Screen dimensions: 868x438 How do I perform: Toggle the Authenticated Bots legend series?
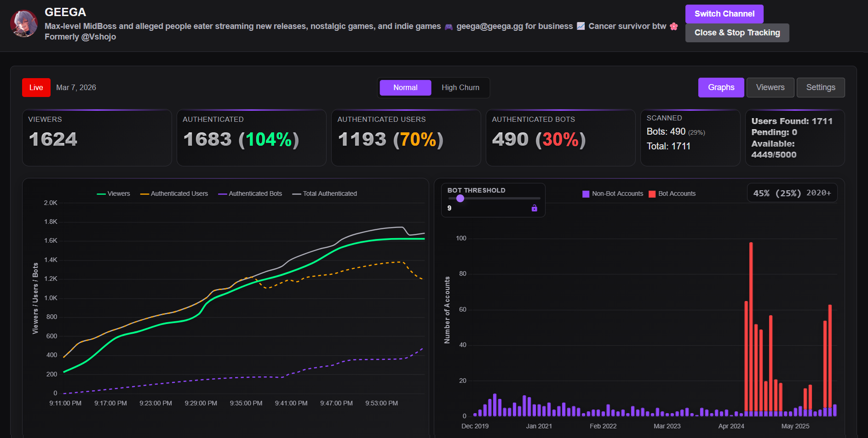pyautogui.click(x=250, y=194)
